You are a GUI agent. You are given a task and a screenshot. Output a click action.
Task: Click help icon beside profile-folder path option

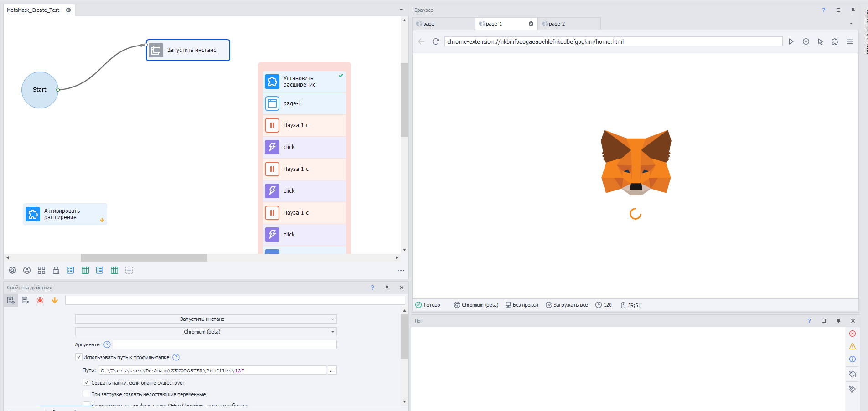[176, 357]
